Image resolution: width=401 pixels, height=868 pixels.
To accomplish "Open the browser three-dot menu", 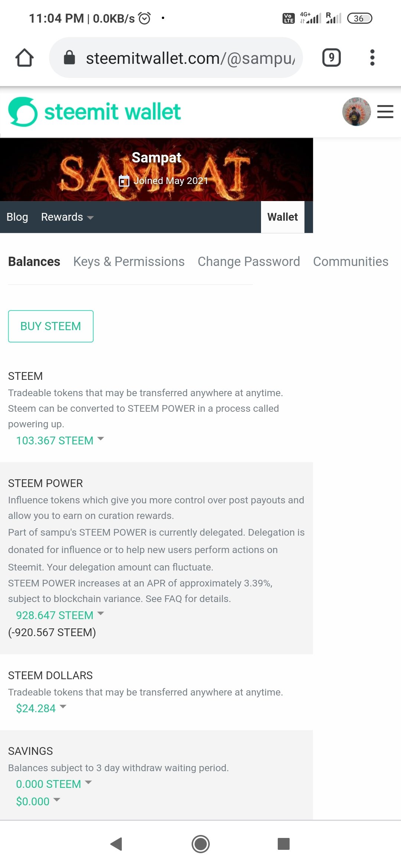I will [x=372, y=58].
